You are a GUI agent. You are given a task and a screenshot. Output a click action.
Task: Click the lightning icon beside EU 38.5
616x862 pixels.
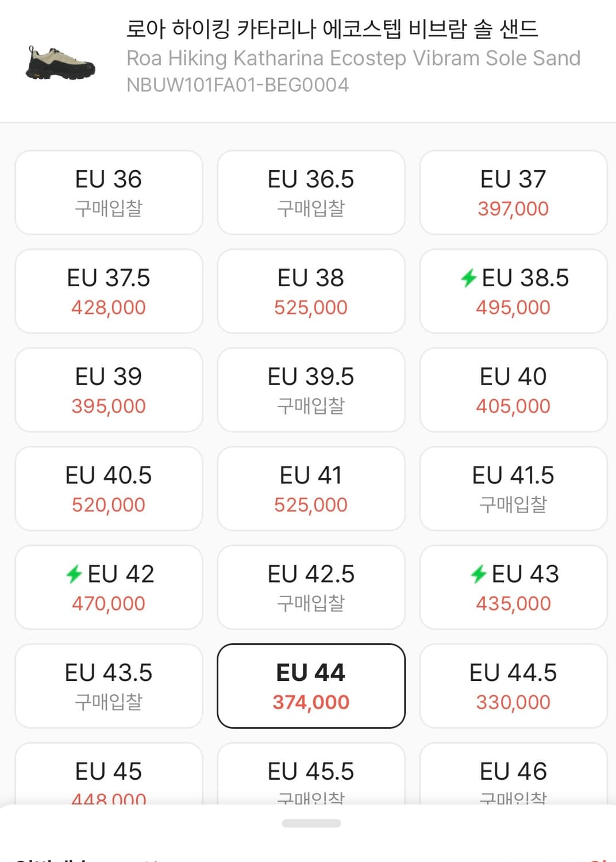(468, 278)
